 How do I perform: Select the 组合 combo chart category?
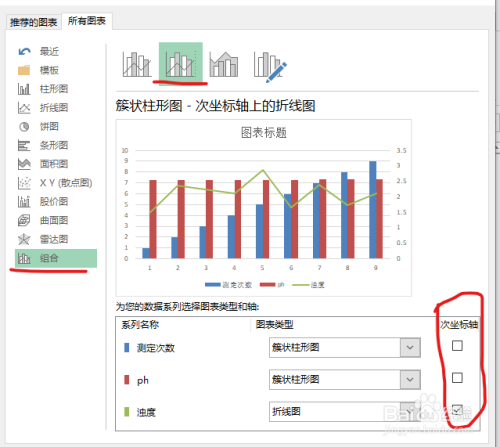(x=56, y=258)
